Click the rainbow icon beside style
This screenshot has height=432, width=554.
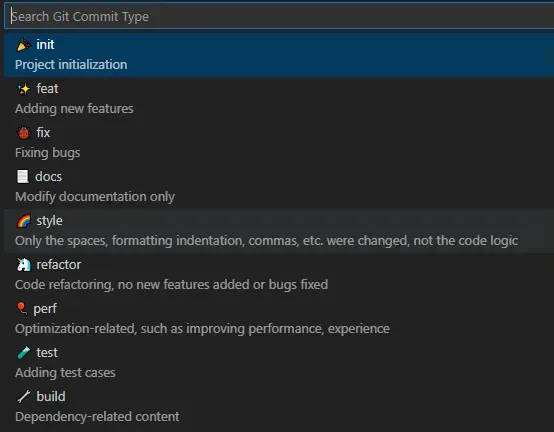click(x=24, y=221)
